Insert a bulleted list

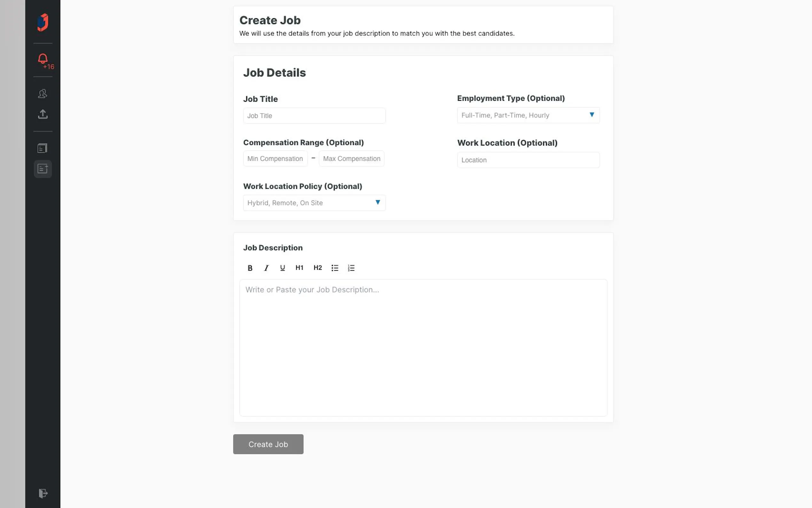coord(335,268)
